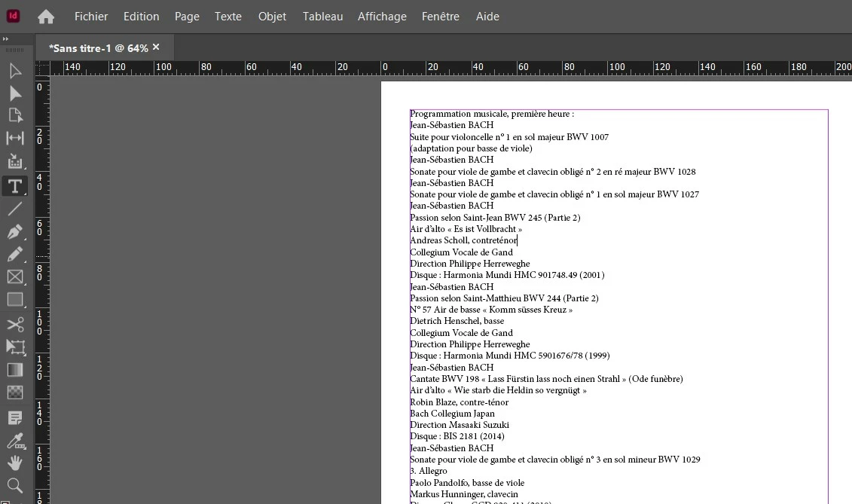
Task: Select the Gradient Swatch tool
Action: pos(15,370)
